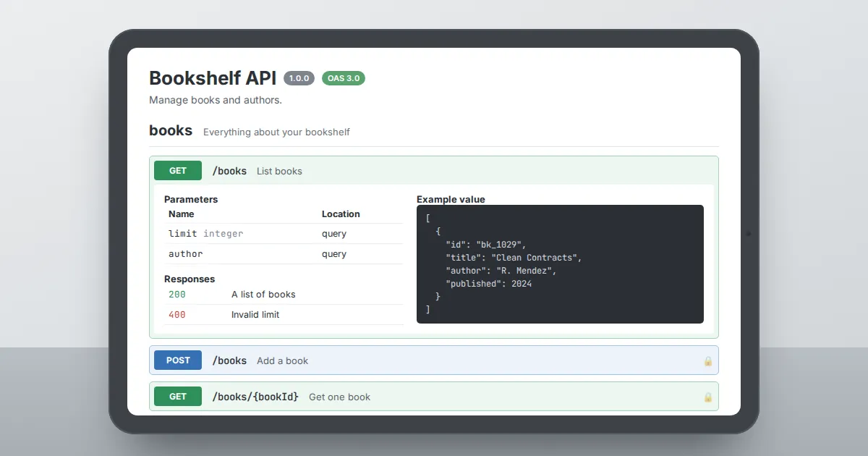Click the lock icon on POST /books row

tap(708, 360)
